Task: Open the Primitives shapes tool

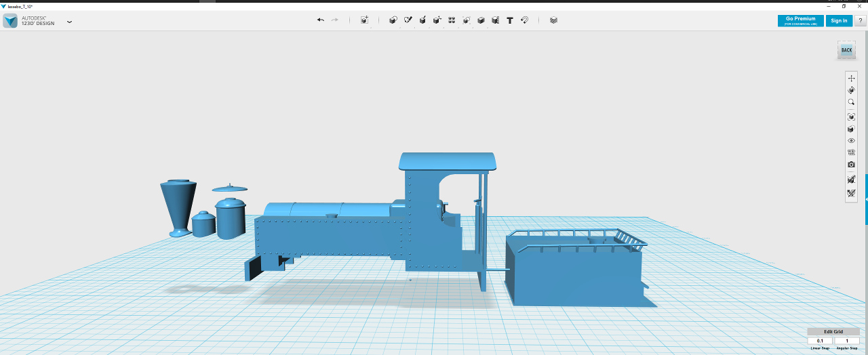Action: (393, 20)
